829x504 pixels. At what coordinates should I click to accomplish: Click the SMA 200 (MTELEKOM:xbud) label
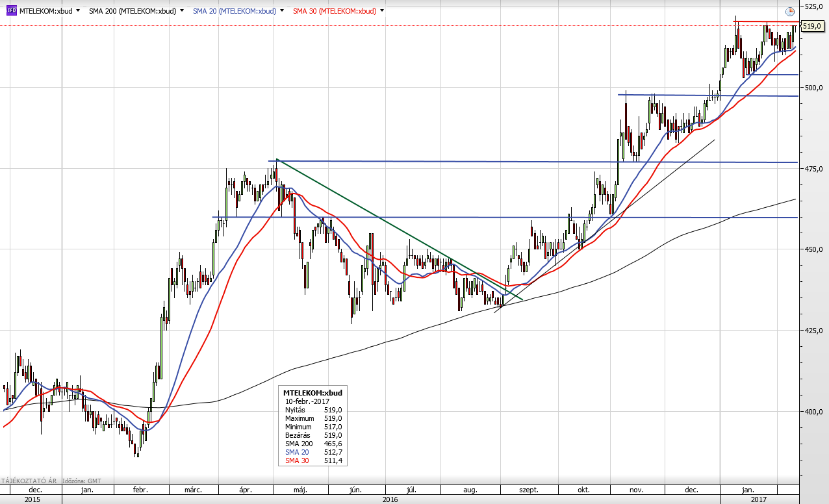133,11
